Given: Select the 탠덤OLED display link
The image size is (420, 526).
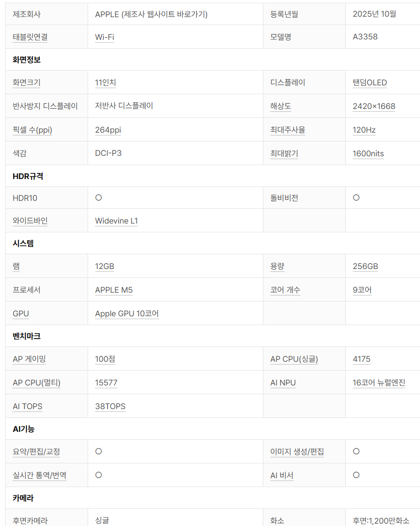Looking at the screenshot, I should [x=369, y=83].
